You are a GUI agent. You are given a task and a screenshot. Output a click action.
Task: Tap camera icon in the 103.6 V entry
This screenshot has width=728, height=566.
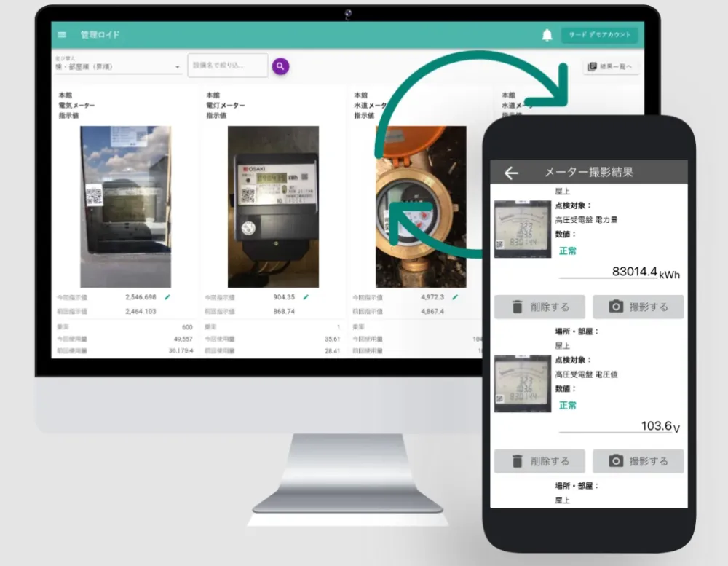tap(616, 461)
